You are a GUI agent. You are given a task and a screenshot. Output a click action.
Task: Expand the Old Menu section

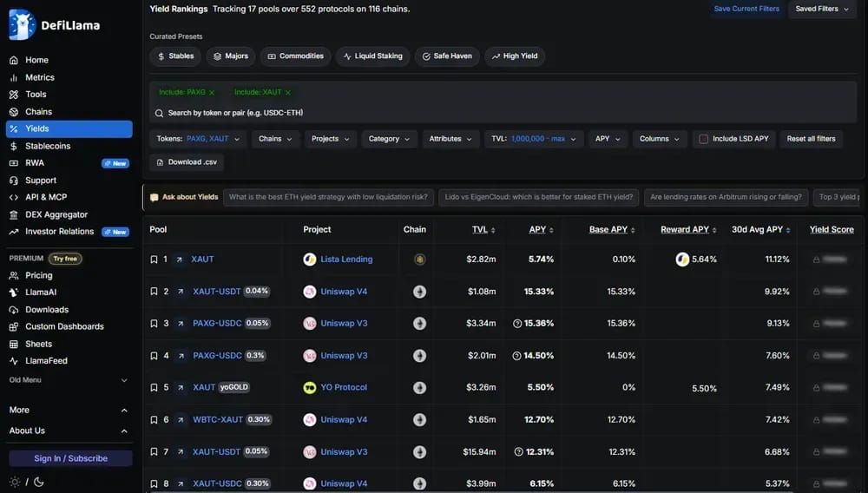coord(68,380)
